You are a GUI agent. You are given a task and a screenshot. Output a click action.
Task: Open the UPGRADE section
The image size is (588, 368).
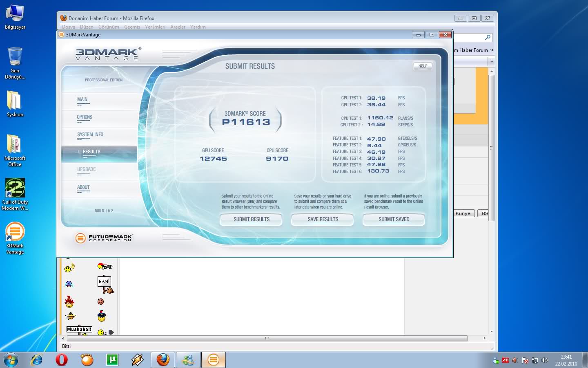[86, 169]
